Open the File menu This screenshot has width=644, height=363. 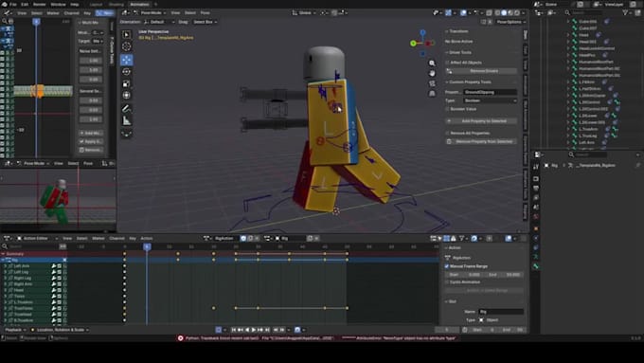pos(13,4)
